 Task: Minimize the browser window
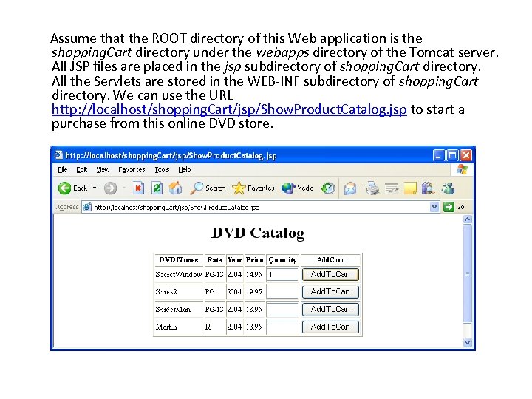438,155
